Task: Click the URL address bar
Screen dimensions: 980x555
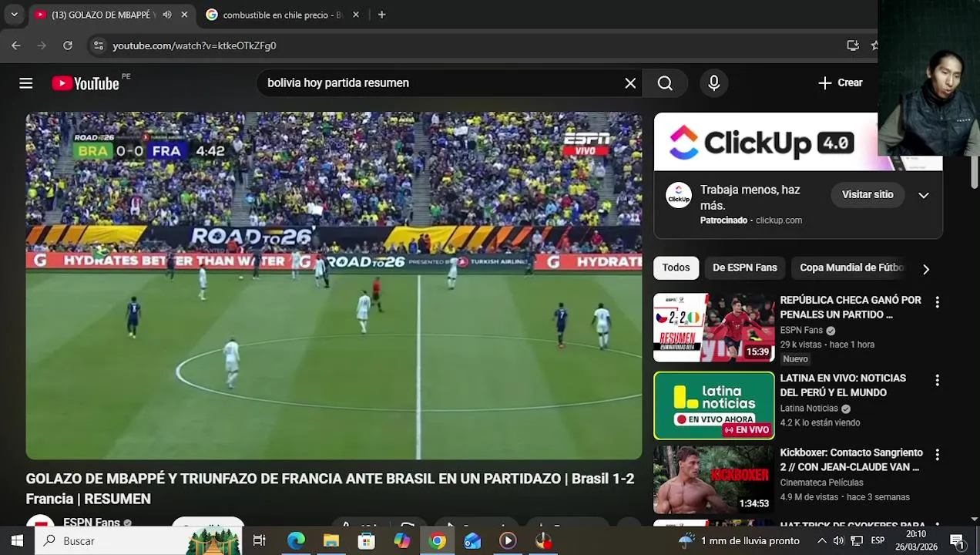Action: [x=462, y=45]
